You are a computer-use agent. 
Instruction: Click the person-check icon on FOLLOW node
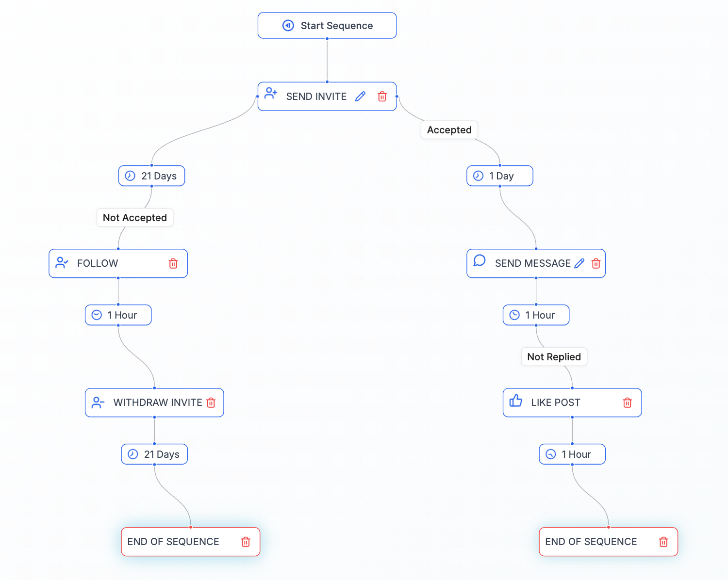(x=62, y=263)
